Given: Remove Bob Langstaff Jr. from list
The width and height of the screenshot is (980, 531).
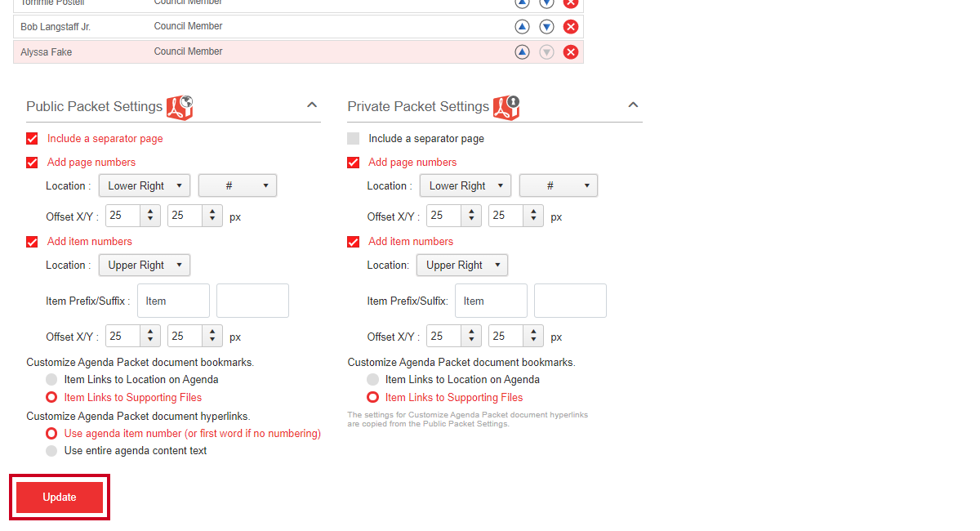Looking at the screenshot, I should [571, 27].
